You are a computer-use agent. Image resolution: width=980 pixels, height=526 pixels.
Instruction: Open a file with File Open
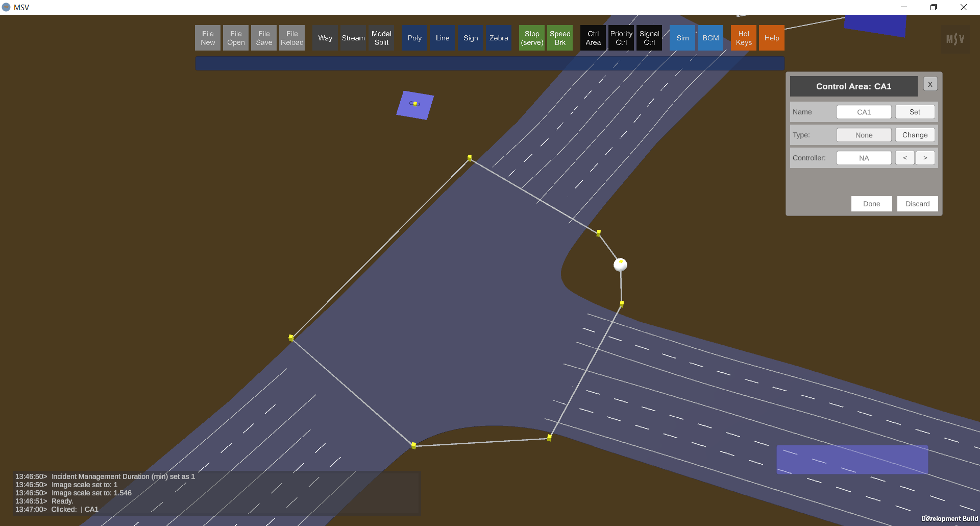point(236,38)
